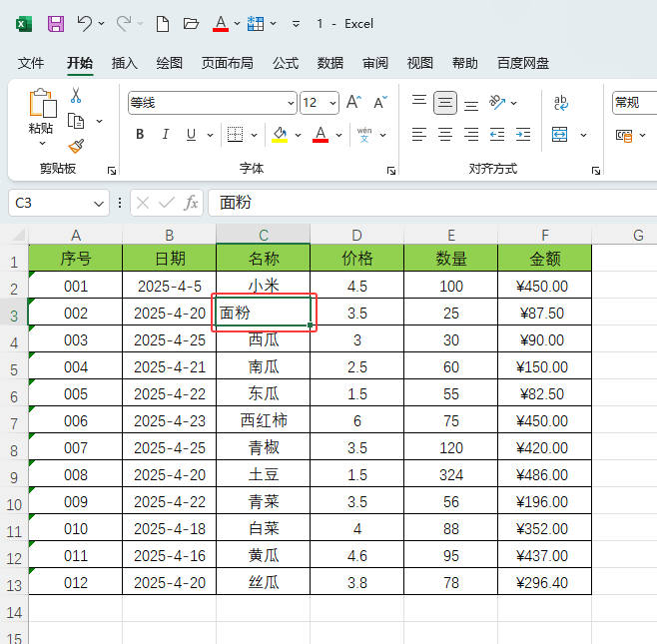This screenshot has width=657, height=644.
Task: Apply red font color in quick access toolbar
Action: tap(221, 24)
